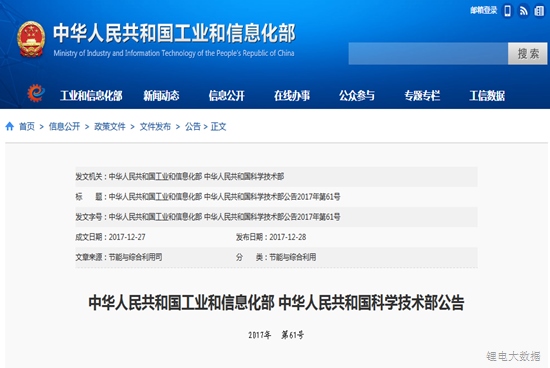Image resolution: width=550 pixels, height=368 pixels.
Task: Go to 文件发布 in breadcrumb
Action: [x=155, y=126]
